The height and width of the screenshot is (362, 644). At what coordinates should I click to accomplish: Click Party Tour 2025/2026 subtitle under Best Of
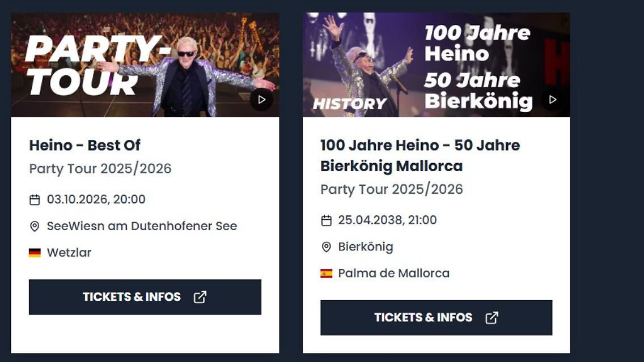[x=100, y=169]
